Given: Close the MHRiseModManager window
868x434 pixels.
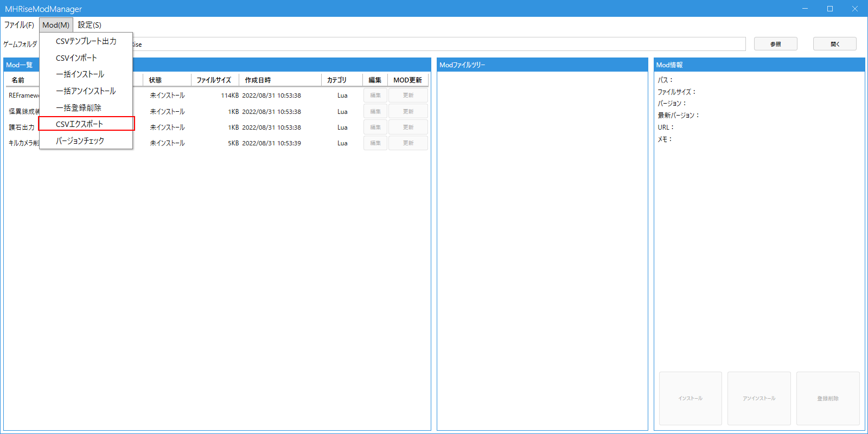Looking at the screenshot, I should coord(855,9).
